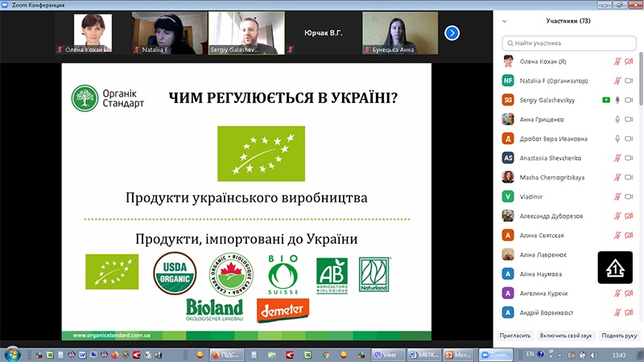Switch to Zoom taskbar window
The image size is (644, 362).
496,355
